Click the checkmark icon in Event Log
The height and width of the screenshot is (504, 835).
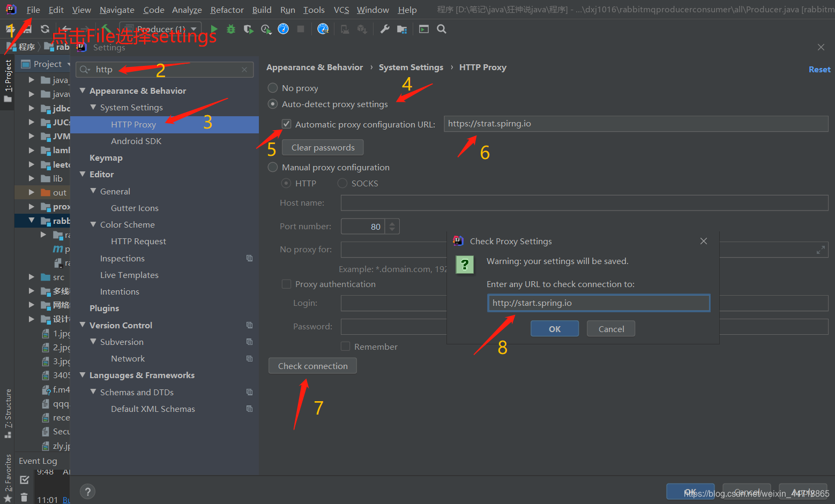click(24, 480)
